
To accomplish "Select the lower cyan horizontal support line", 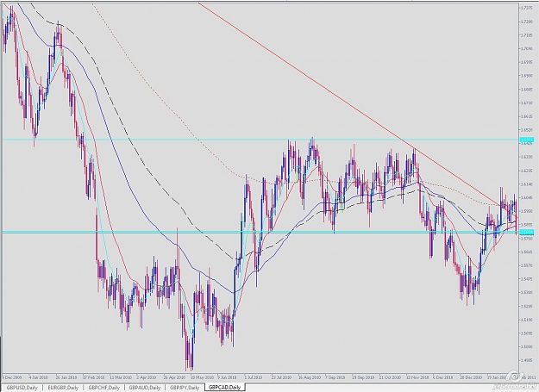I will coord(260,233).
